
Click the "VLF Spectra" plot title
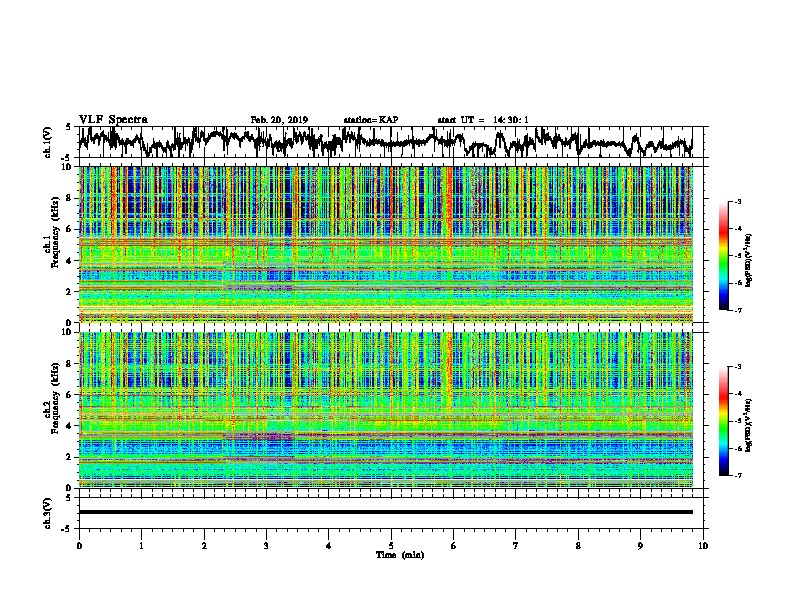(113, 120)
